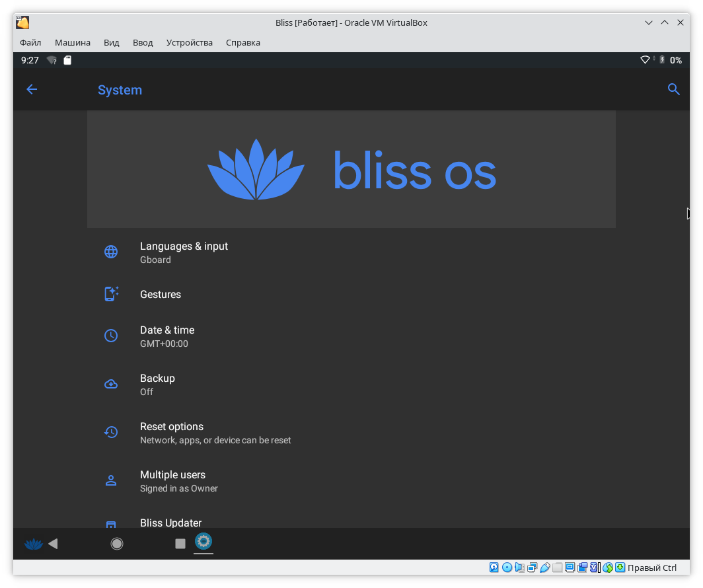Open settings search with magnifier icon
The height and width of the screenshot is (588, 703).
tap(673, 90)
